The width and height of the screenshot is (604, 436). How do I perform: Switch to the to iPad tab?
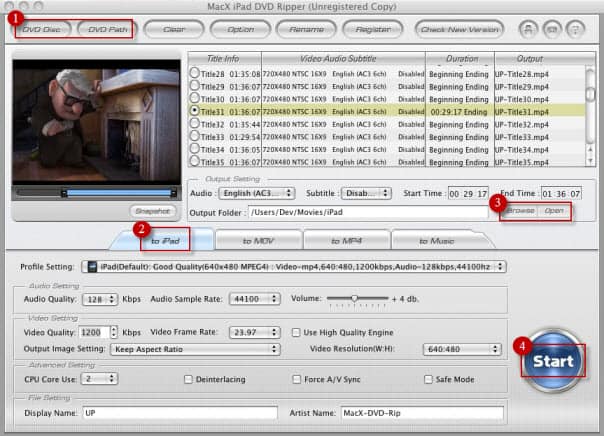pos(165,241)
